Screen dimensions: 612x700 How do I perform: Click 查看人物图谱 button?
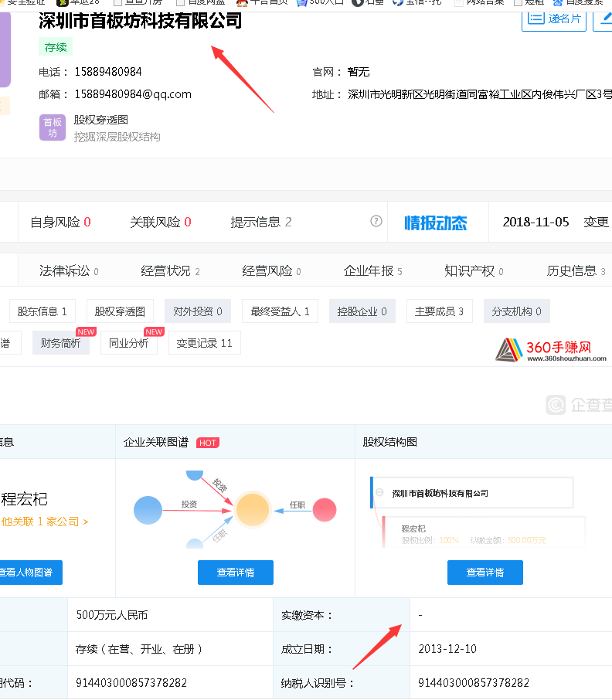(x=29, y=573)
